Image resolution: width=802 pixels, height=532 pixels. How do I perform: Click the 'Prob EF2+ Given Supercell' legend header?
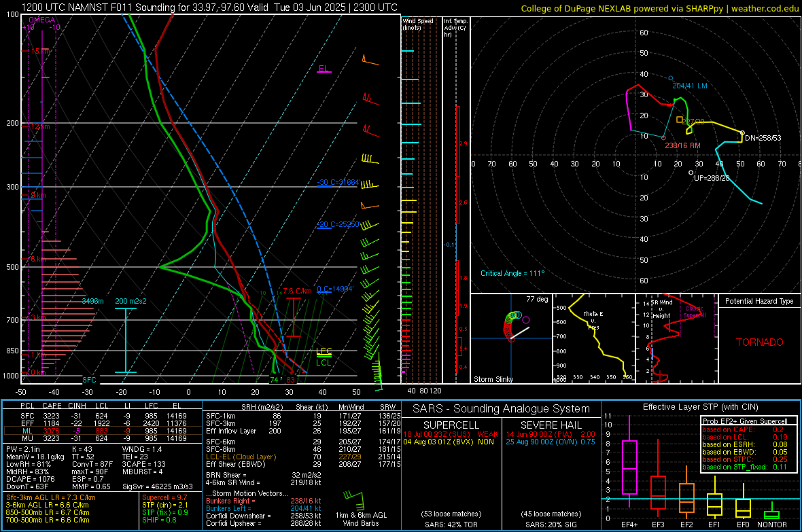[x=745, y=421]
